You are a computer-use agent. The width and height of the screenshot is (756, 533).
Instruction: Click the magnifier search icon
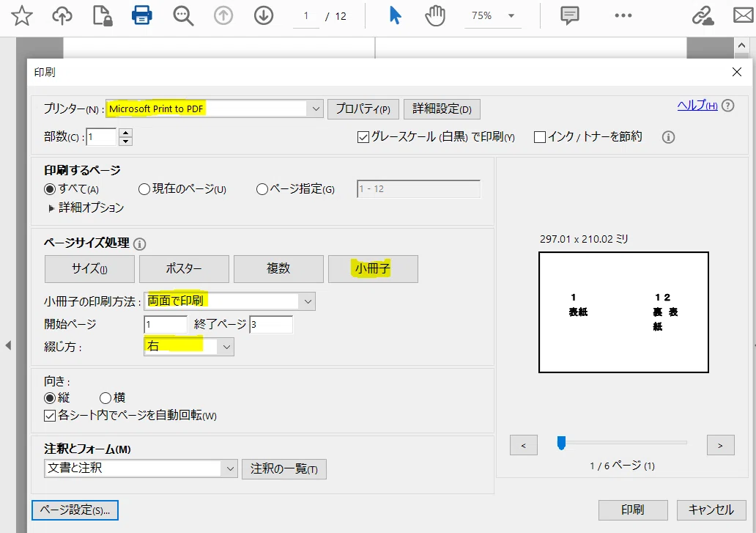tap(183, 16)
